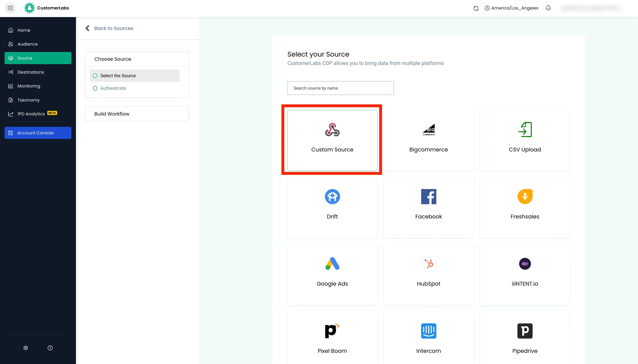Click the CustomerLabs brand name

coord(53,8)
